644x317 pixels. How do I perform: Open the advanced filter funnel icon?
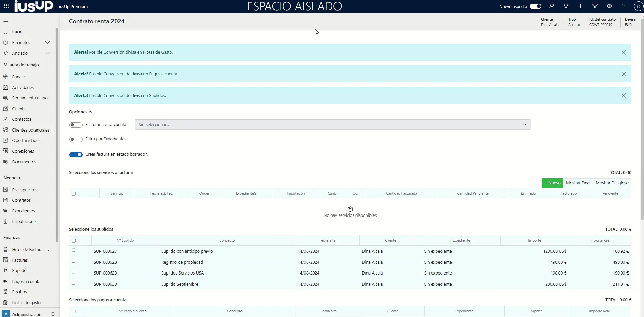595,6
